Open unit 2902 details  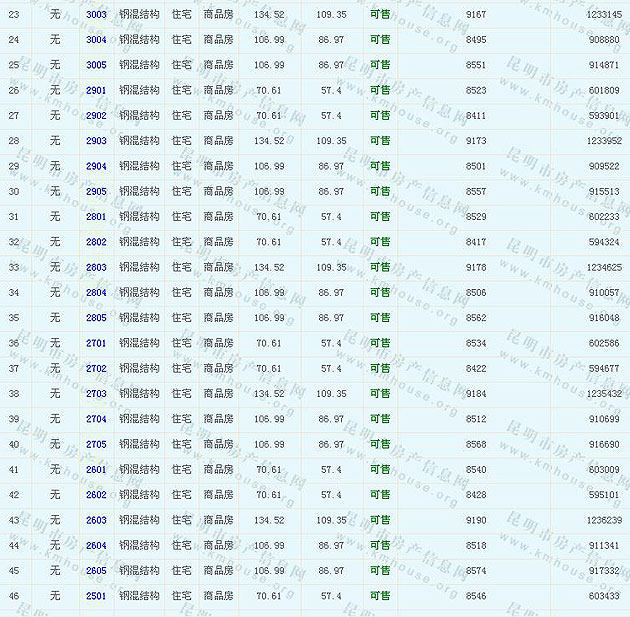coord(96,116)
